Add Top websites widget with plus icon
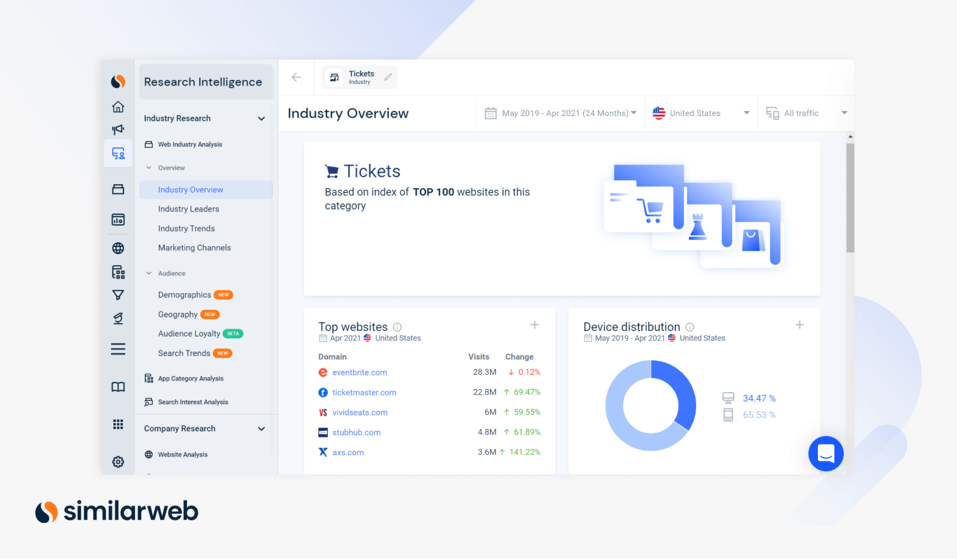 click(535, 325)
